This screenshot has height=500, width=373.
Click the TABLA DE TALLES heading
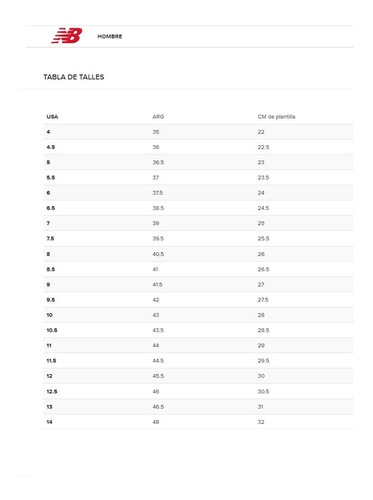pos(74,77)
